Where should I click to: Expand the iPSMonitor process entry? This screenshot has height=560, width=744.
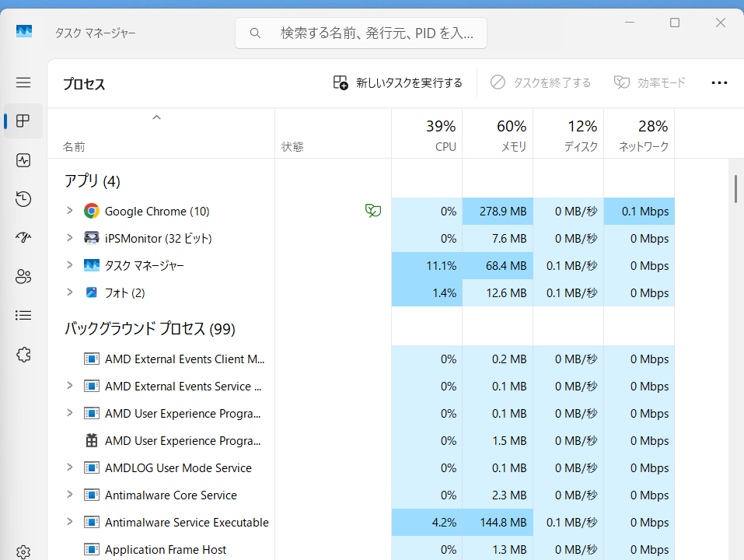pos(69,238)
